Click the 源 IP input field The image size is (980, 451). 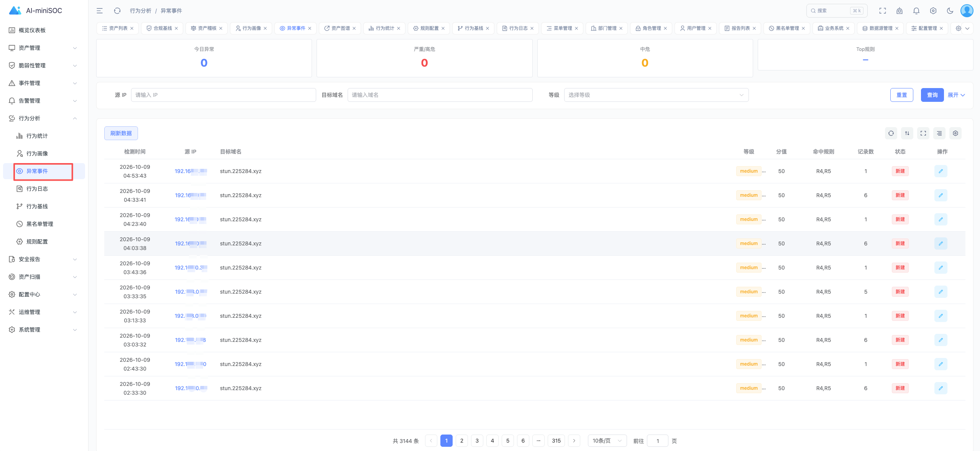[x=223, y=95]
